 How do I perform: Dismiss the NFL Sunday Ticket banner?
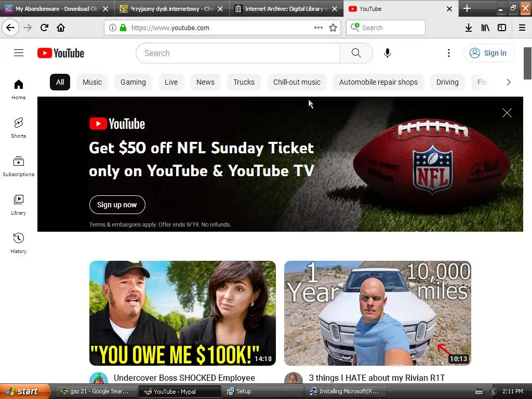[507, 113]
